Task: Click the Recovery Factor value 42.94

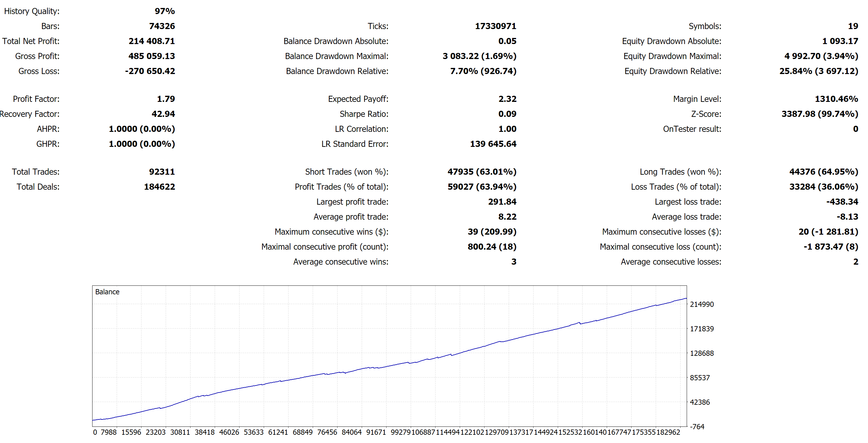Action: tap(163, 114)
